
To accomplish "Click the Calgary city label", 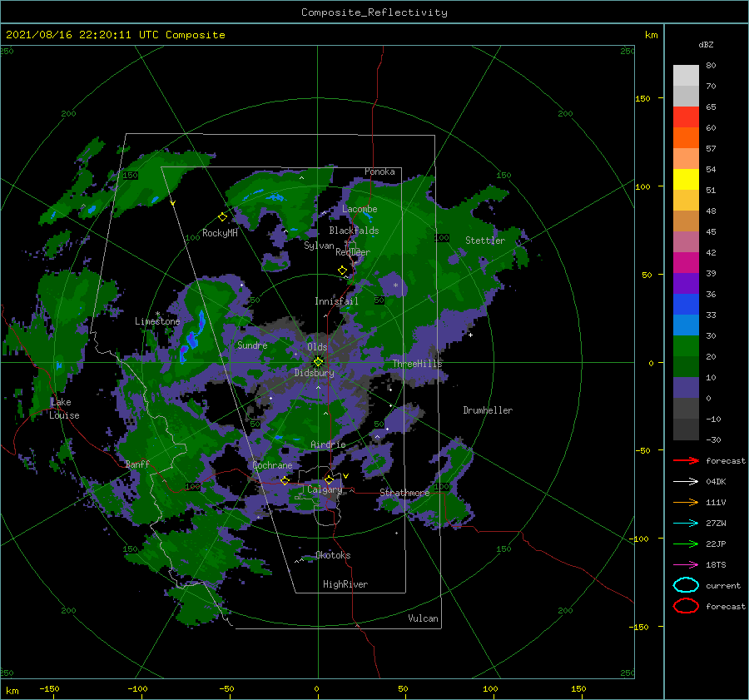I will pos(325,489).
